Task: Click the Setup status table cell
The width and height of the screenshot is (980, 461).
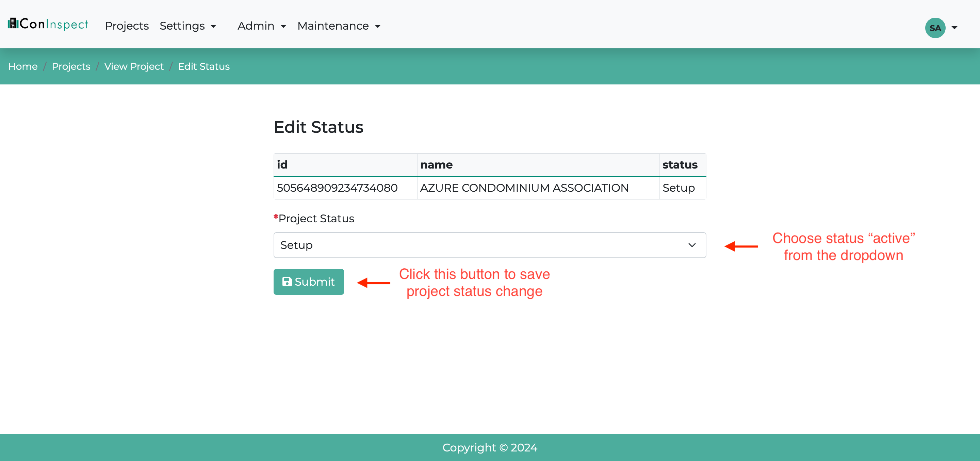Action: coord(683,188)
